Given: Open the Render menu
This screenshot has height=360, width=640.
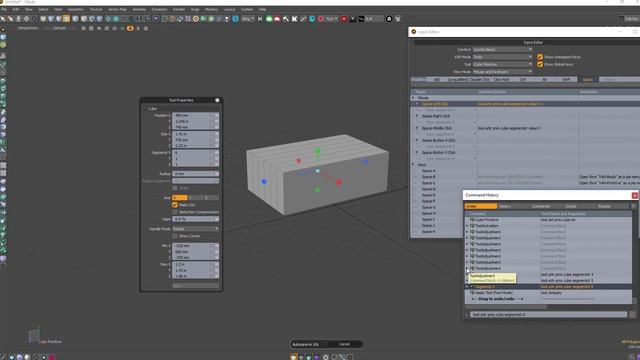Looking at the screenshot, I should click(179, 9).
